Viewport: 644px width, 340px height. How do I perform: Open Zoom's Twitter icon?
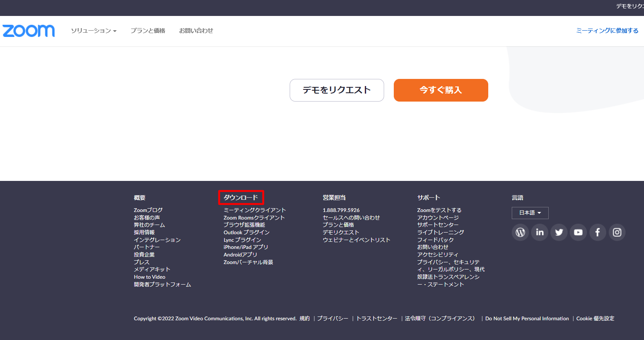[x=559, y=232]
